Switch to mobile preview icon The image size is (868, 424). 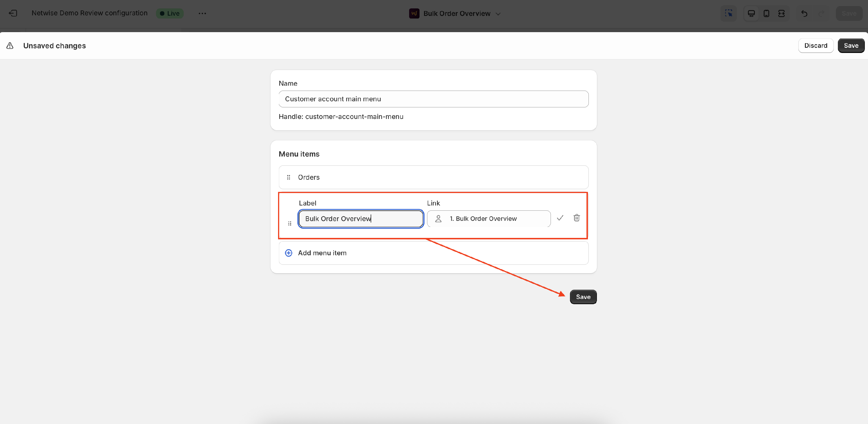pos(766,14)
